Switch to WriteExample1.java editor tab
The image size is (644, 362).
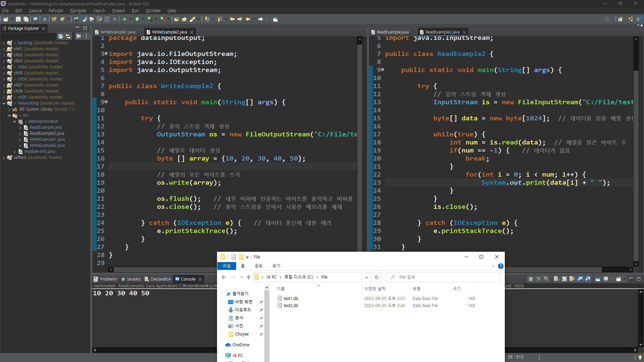coord(117,32)
